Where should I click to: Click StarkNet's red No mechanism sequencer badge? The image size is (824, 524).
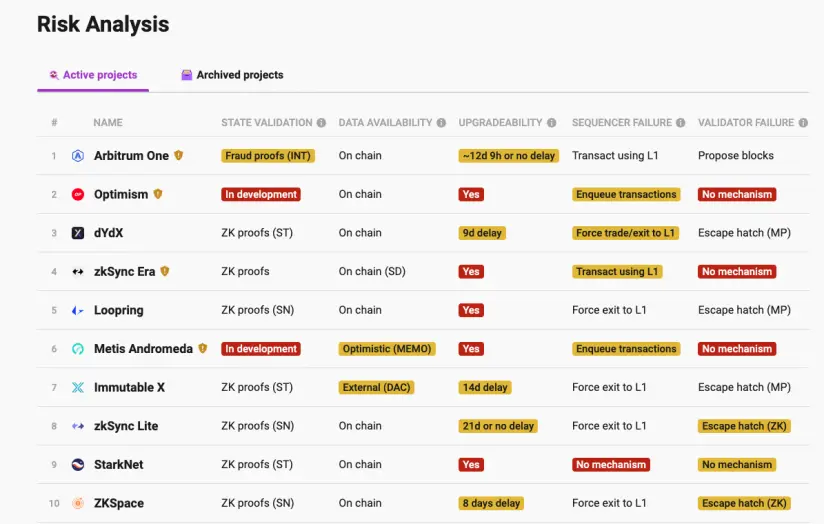[x=611, y=465]
